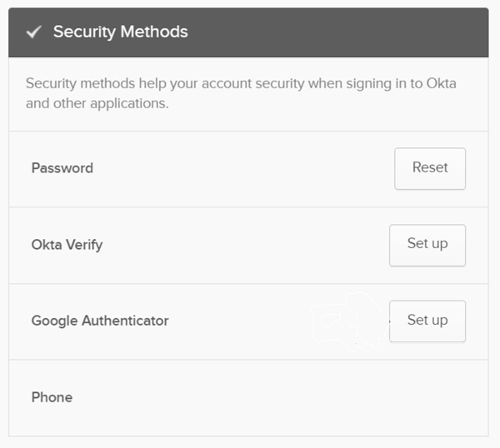Click the Security Methods header title
500x448 pixels.
[x=120, y=32]
